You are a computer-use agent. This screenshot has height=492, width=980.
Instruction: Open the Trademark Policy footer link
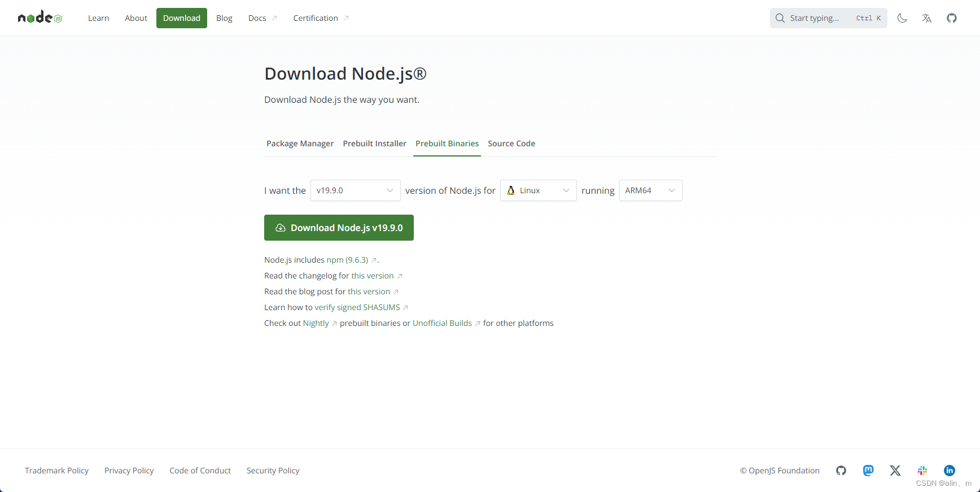click(x=57, y=471)
